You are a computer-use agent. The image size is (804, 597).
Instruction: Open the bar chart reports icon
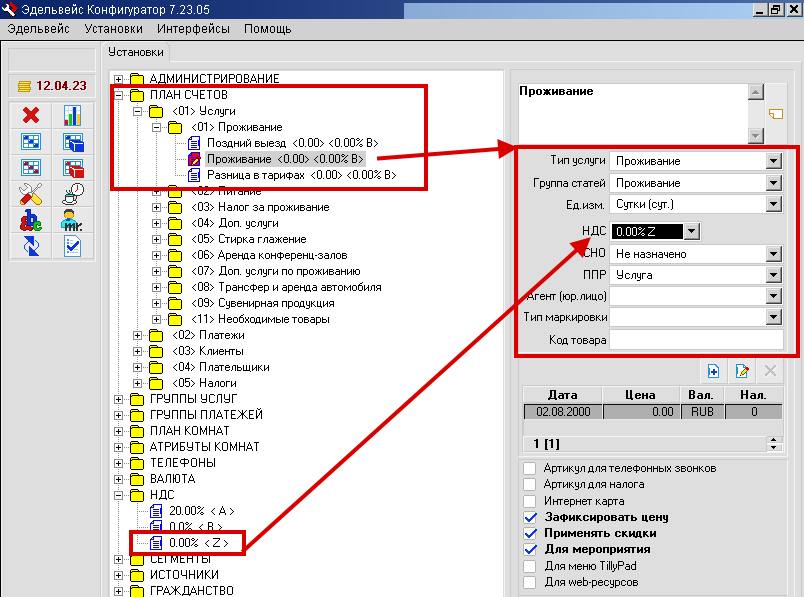point(72,115)
